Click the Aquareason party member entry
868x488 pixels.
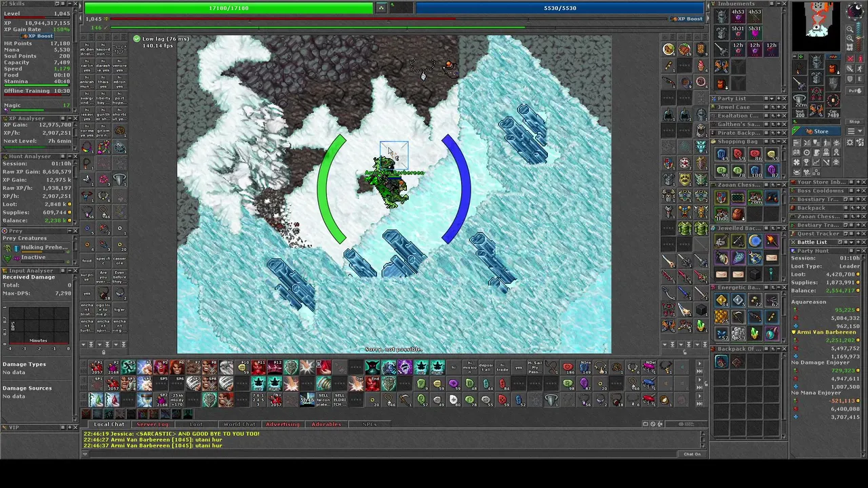[x=808, y=302]
